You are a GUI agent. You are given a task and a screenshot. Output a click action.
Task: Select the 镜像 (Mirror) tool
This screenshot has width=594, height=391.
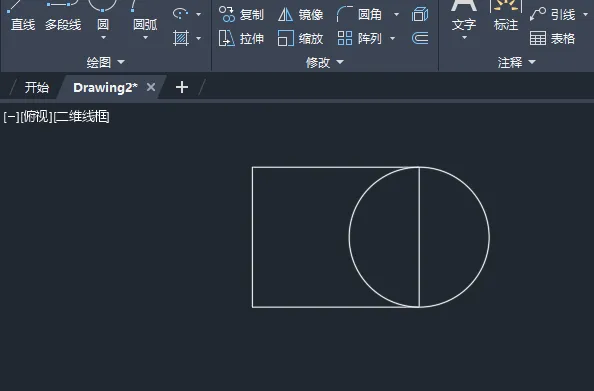(300, 14)
